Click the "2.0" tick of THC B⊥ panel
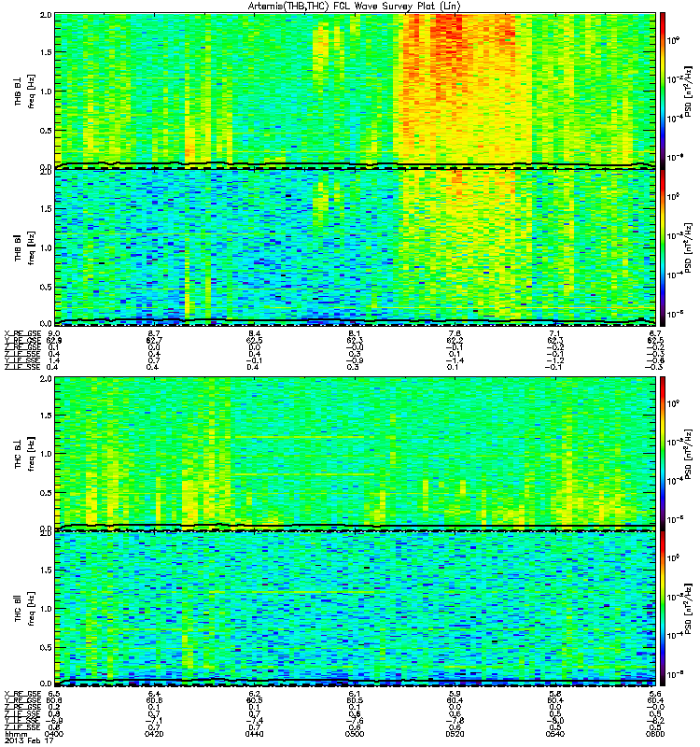Viewport: 700px width, 747px height. [46, 378]
